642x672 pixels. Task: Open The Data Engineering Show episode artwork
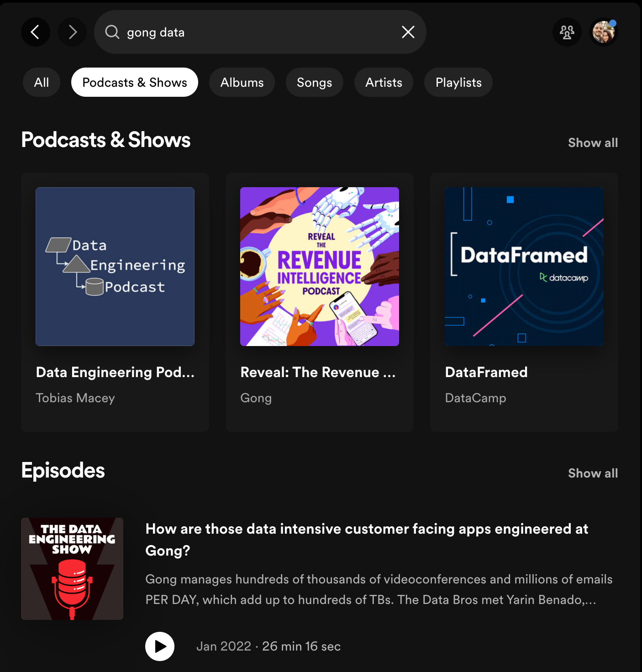tap(72, 569)
